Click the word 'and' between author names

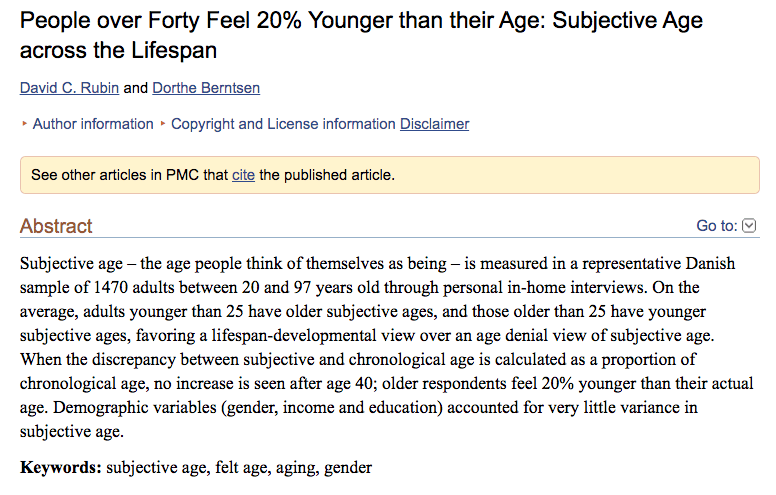136,88
